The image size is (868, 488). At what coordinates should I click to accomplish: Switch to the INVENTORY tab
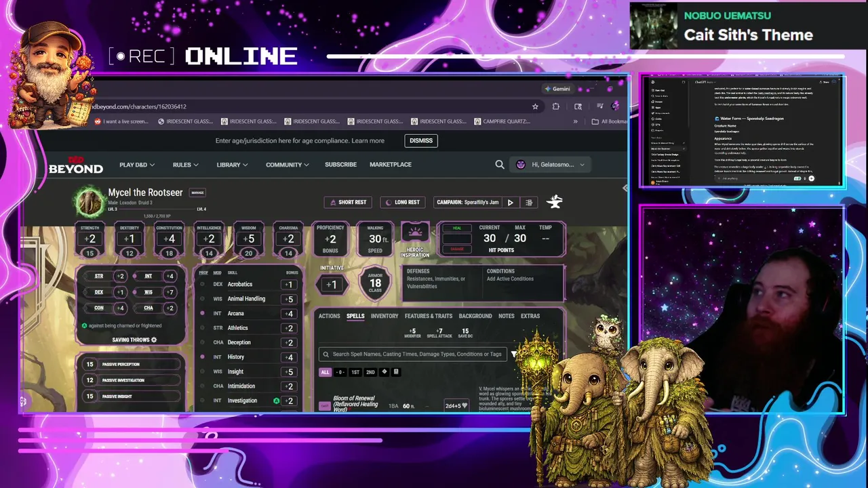pyautogui.click(x=384, y=316)
